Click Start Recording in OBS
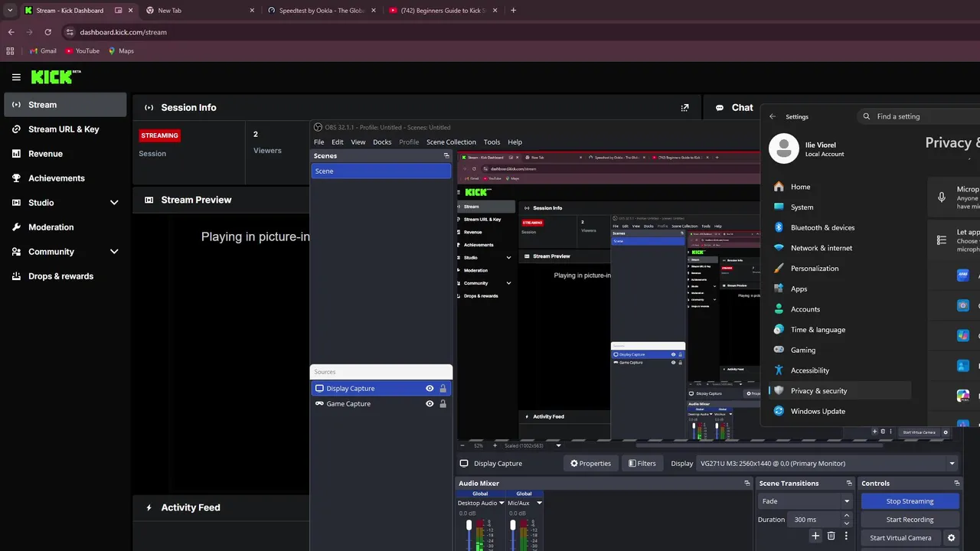This screenshot has height=551, width=980. pyautogui.click(x=910, y=520)
